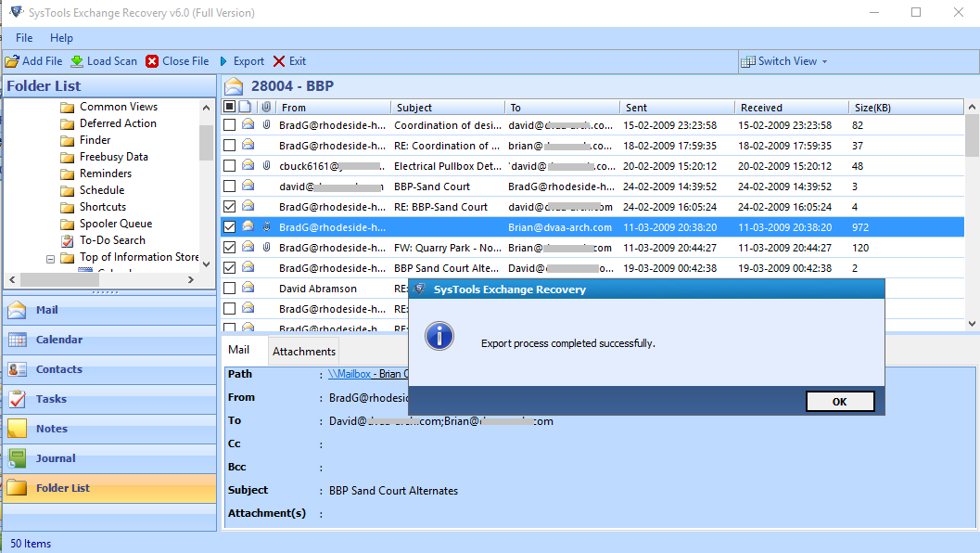Click the 28004 - BBP folder envelope icon
This screenshot has width=980, height=553.
click(x=234, y=86)
